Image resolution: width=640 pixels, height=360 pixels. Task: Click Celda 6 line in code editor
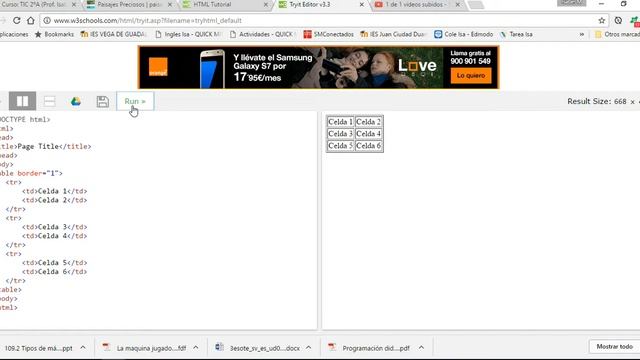54,271
